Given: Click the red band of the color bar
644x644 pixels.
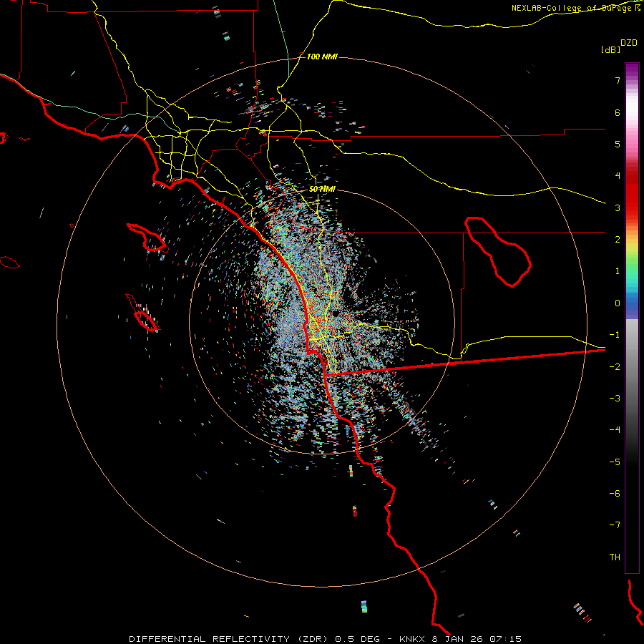Looking at the screenshot, I should point(632,193).
